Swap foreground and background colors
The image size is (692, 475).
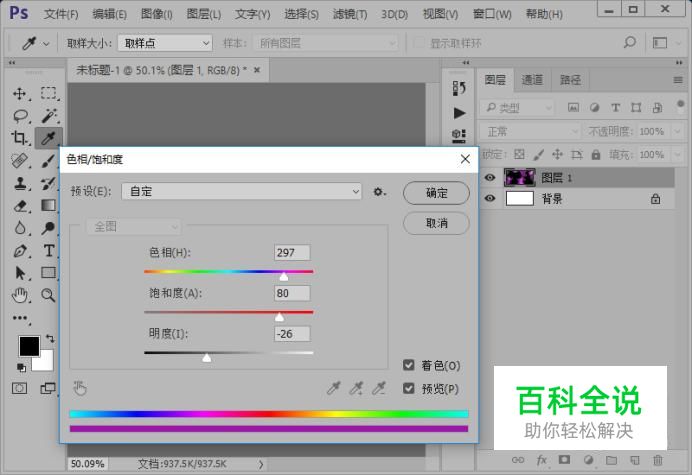[50, 339]
